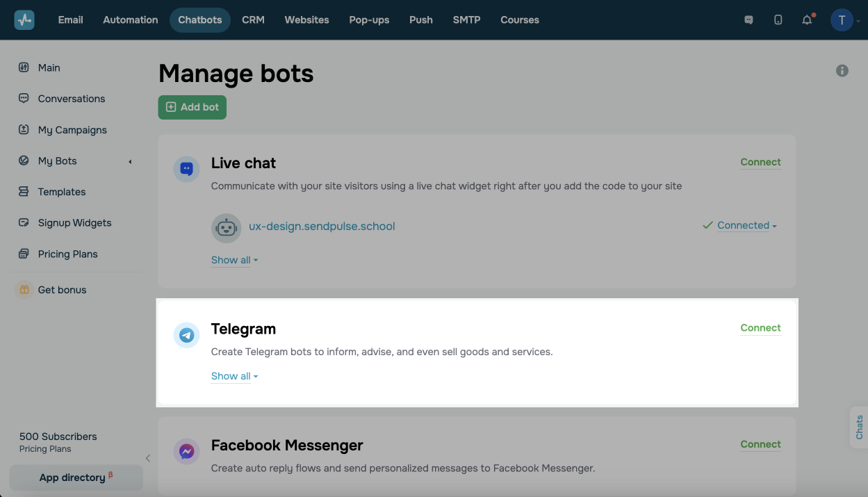The height and width of the screenshot is (497, 868).
Task: Open Main in the sidebar
Action: point(49,67)
